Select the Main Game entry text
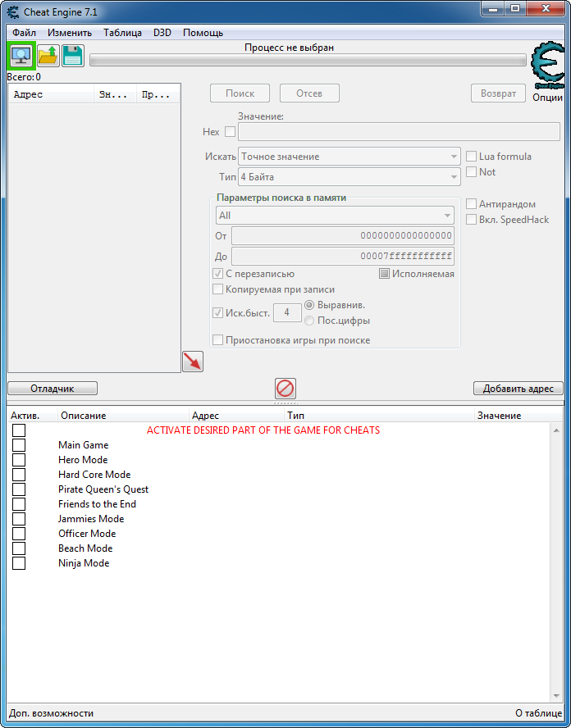Viewport: 571px width, 728px height. click(x=83, y=445)
